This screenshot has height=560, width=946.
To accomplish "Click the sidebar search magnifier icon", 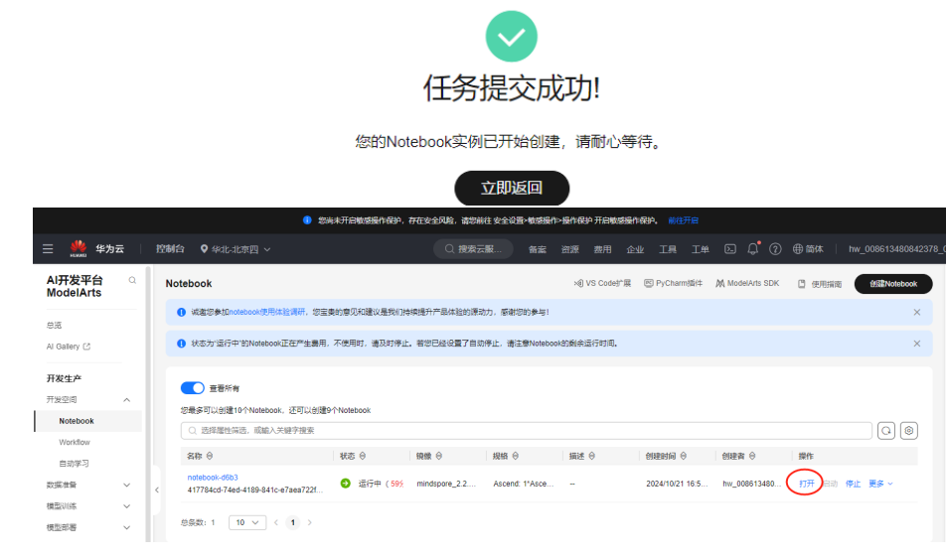I will pos(132,281).
